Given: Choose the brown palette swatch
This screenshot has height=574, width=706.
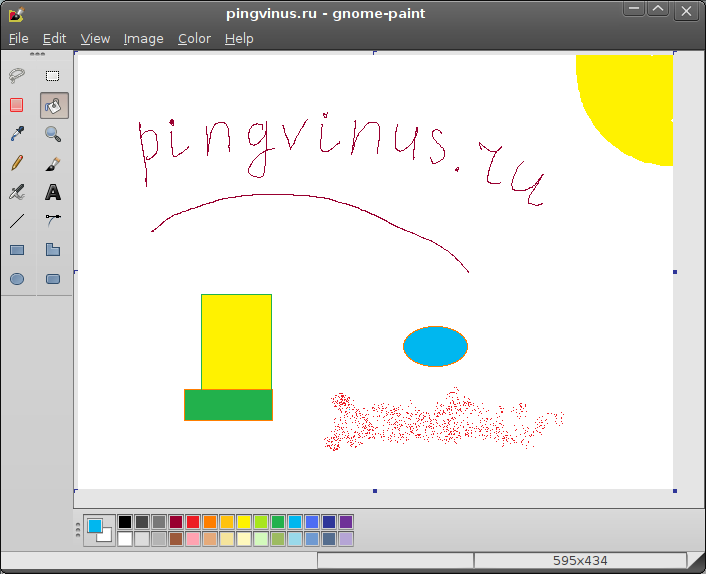Looking at the screenshot, I should (x=176, y=539).
